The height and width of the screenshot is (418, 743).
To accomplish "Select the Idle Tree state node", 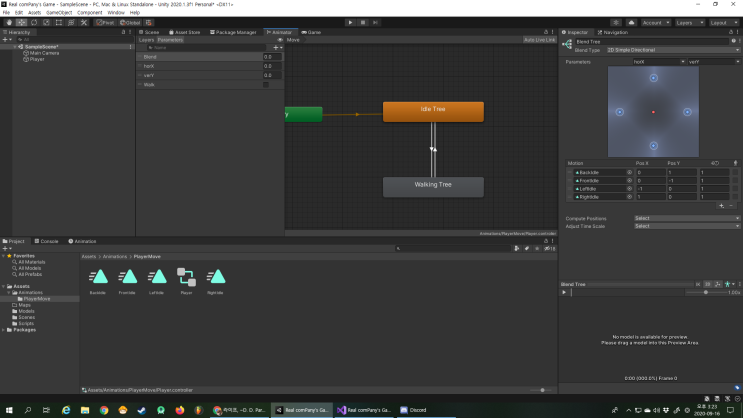I will click(x=433, y=112).
